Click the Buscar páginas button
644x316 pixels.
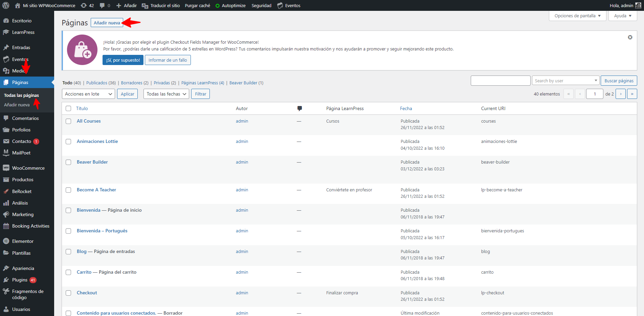pyautogui.click(x=619, y=81)
